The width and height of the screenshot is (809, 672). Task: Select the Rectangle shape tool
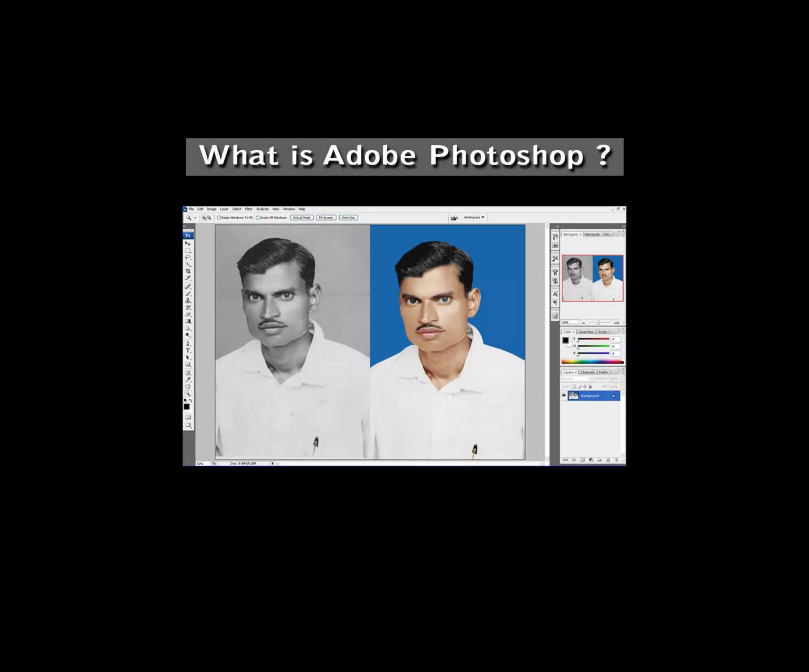[x=188, y=364]
